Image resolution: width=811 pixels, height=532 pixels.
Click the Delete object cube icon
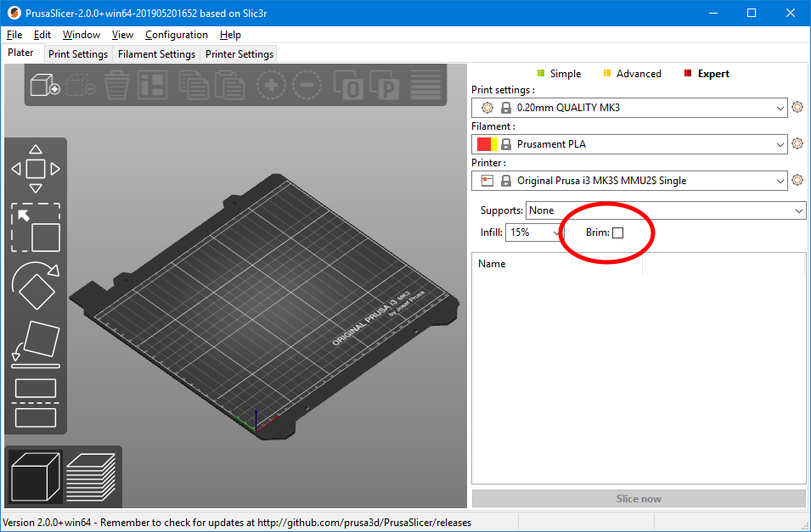[81, 85]
